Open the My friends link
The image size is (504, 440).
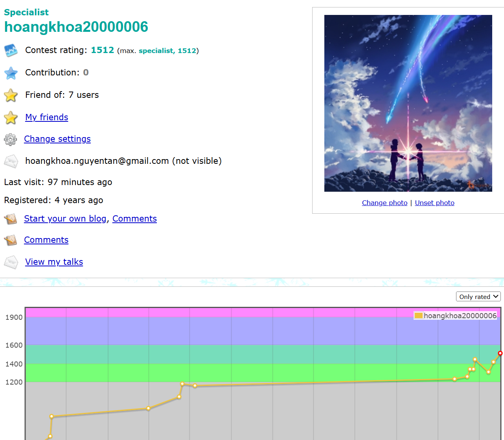[46, 117]
